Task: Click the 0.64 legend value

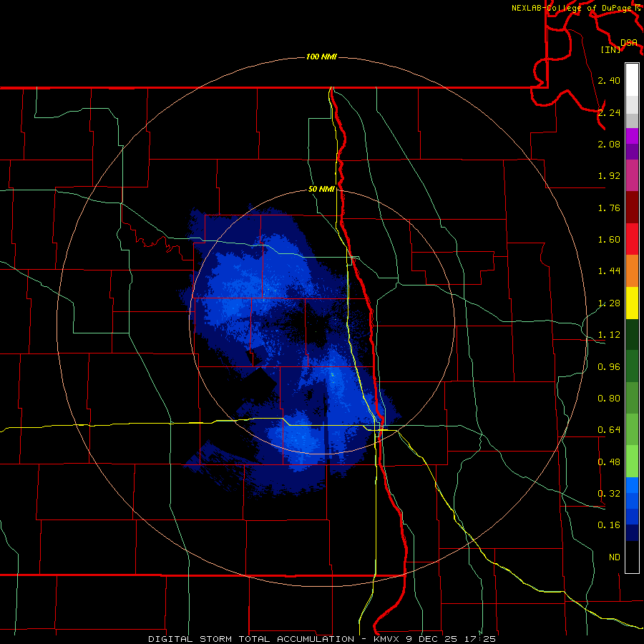Action: [x=609, y=430]
